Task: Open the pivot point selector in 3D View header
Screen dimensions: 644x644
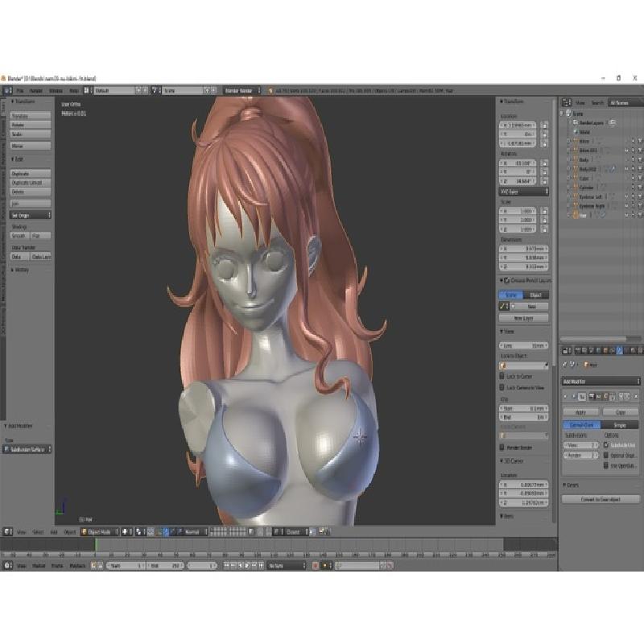Action: tap(140, 532)
